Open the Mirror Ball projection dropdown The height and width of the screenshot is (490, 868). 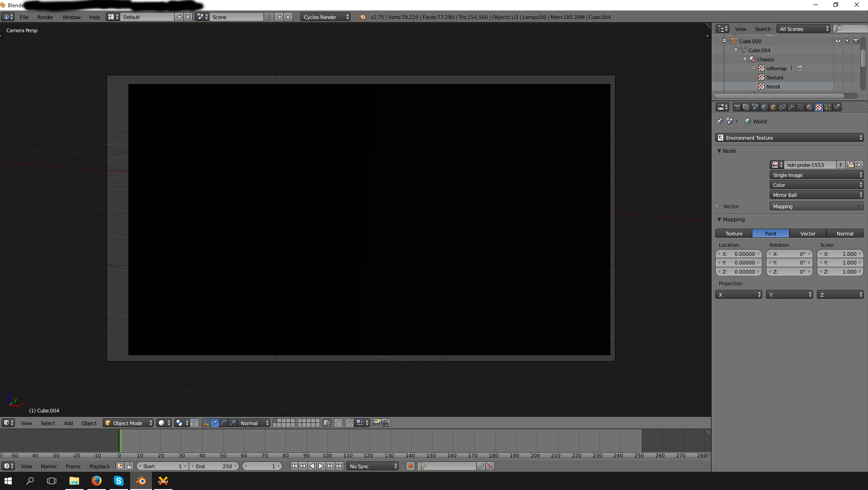point(816,195)
